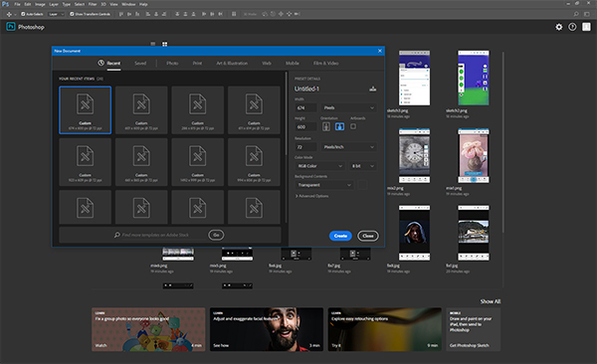The width and height of the screenshot is (597, 364).
Task: Open the Web presets tab
Action: (267, 64)
